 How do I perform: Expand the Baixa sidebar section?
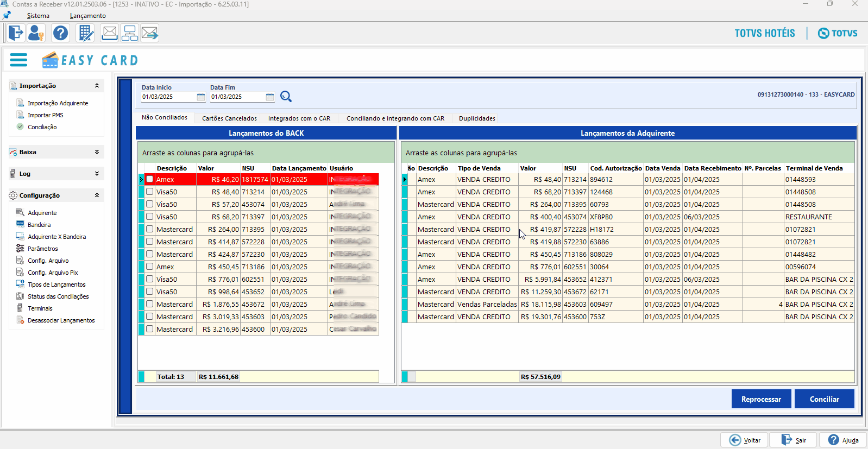pyautogui.click(x=97, y=152)
